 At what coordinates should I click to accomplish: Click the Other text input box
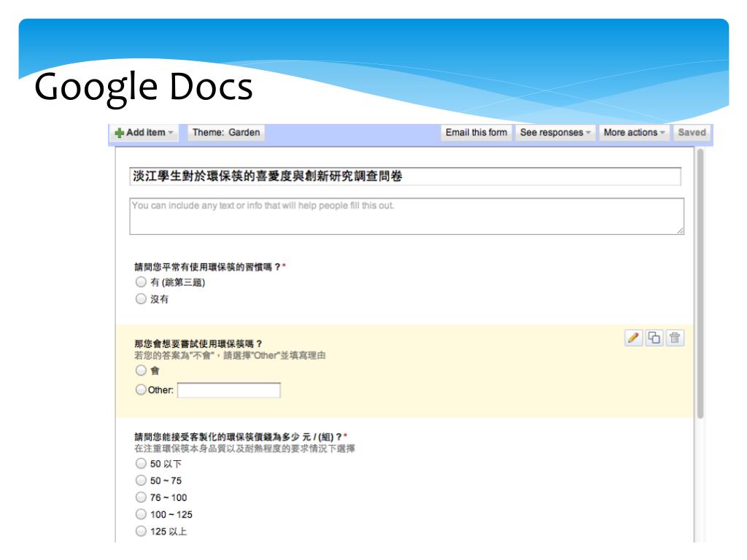click(228, 390)
